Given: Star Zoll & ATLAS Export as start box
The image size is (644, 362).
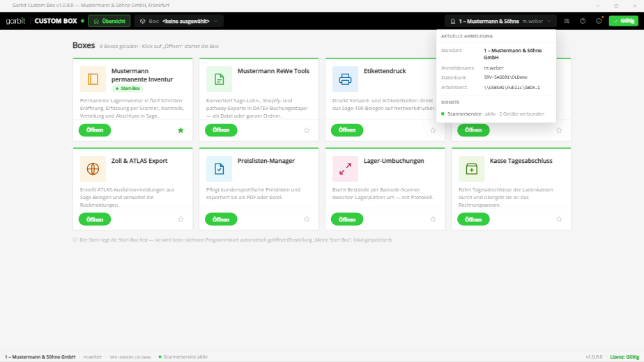Looking at the screenshot, I should coord(181,219).
